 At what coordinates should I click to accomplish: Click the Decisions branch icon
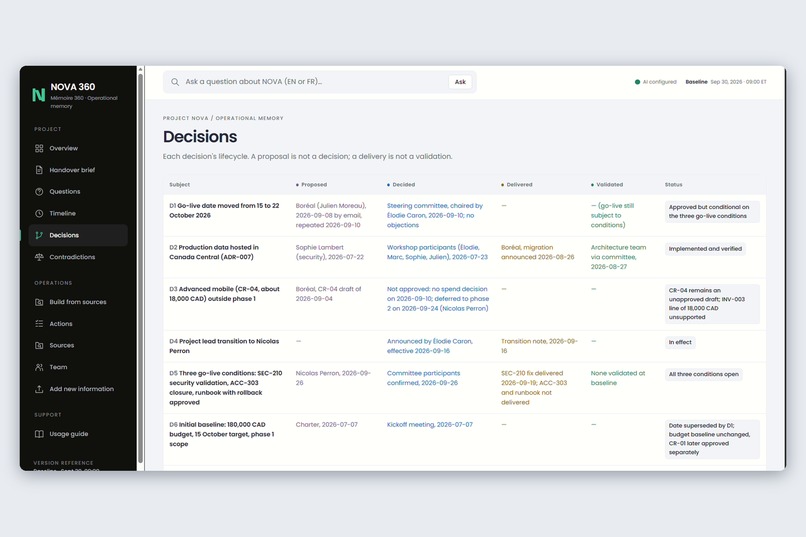(39, 235)
